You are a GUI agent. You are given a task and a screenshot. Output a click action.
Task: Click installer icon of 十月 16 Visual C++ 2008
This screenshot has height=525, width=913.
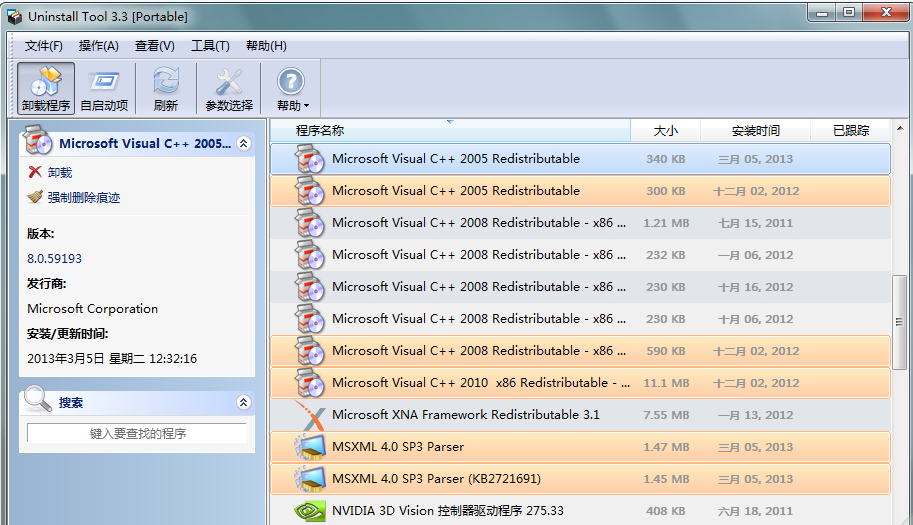(x=309, y=287)
